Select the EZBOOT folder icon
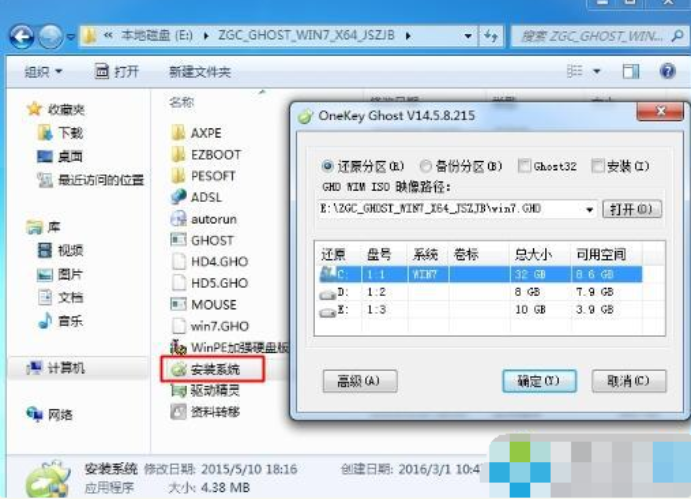The width and height of the screenshot is (696, 503). point(178,154)
